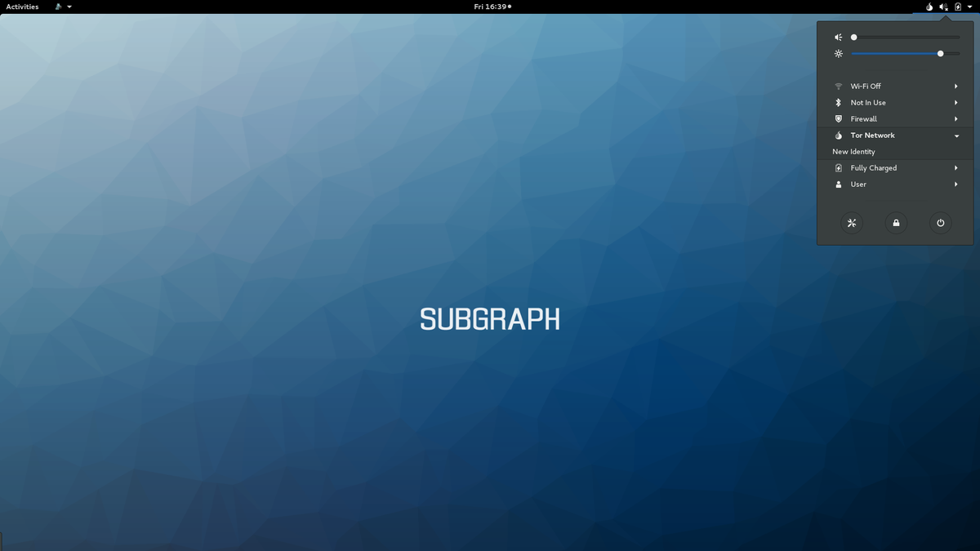The height and width of the screenshot is (551, 980).
Task: Select the Fully Charged label
Action: click(874, 168)
